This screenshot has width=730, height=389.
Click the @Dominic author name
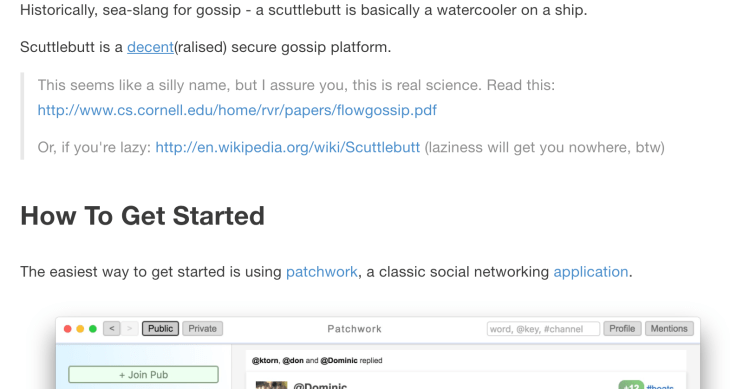tap(320, 385)
